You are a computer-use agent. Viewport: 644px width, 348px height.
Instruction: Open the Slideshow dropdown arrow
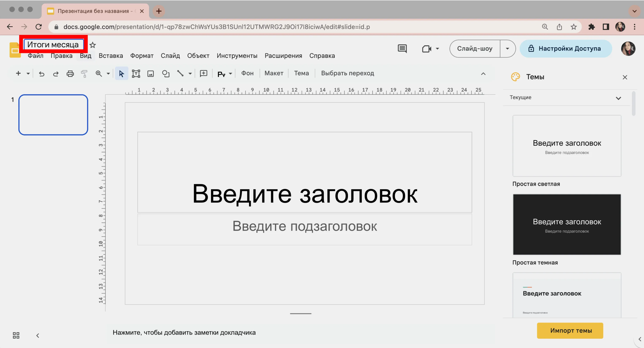(507, 49)
